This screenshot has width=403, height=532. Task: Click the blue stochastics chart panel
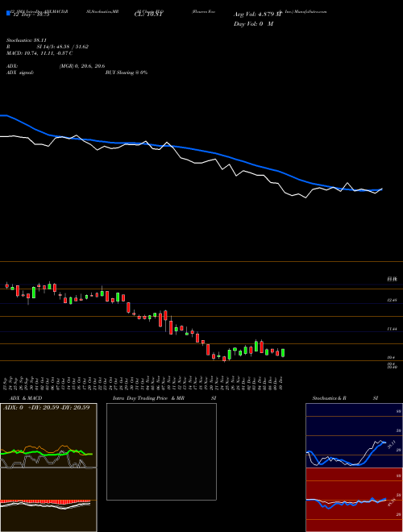coord(354,435)
